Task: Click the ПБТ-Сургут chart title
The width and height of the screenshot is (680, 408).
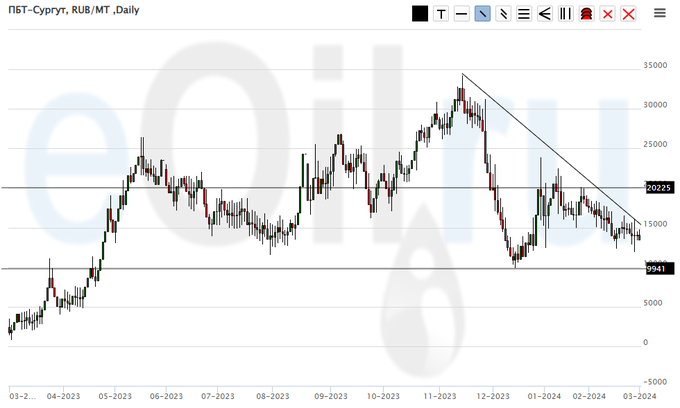Action: pos(68,11)
